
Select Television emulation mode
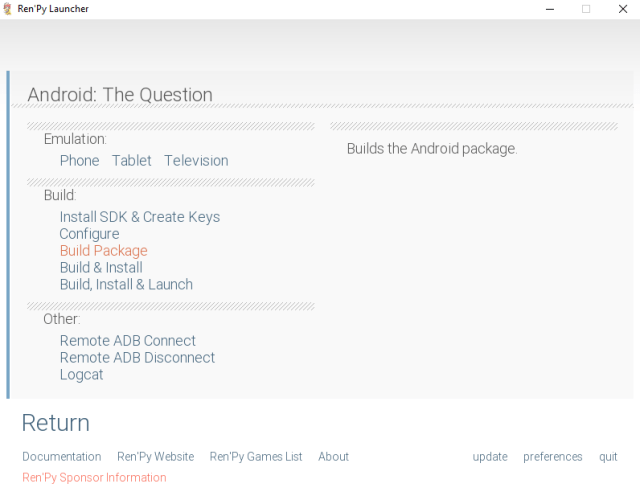click(196, 161)
